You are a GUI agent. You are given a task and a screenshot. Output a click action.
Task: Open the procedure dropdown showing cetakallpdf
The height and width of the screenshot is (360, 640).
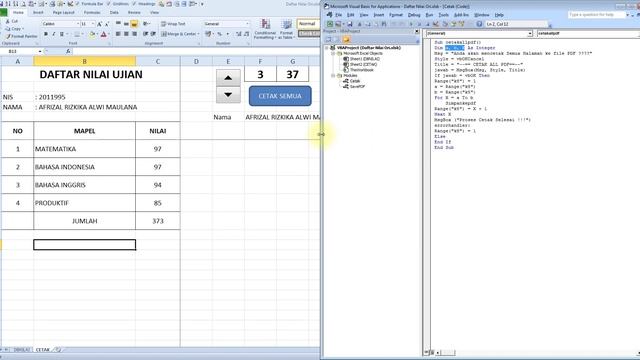(588, 33)
